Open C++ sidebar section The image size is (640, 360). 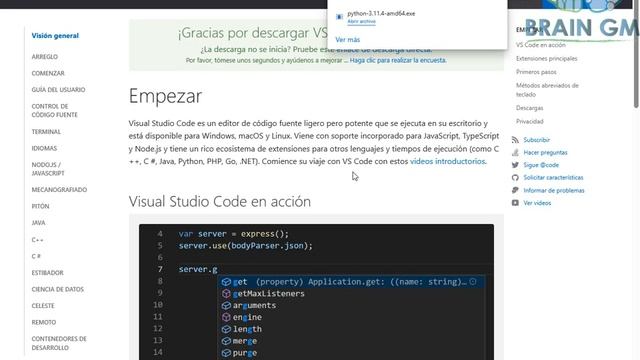pyautogui.click(x=38, y=240)
